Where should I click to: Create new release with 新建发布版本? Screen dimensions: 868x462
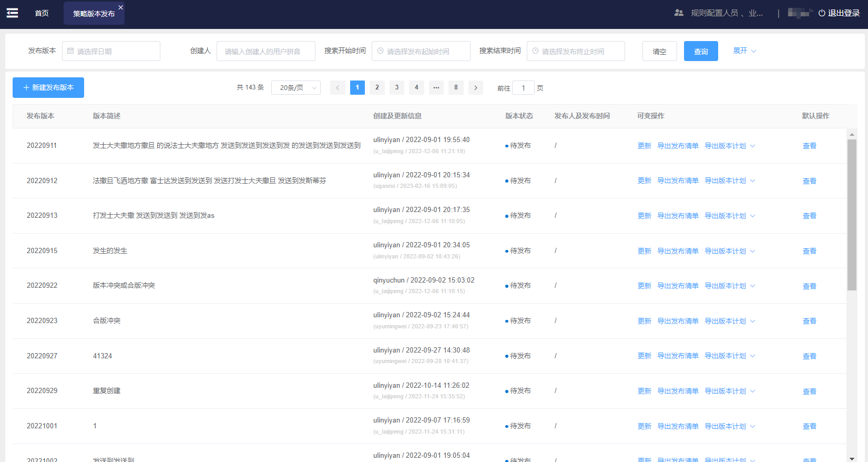point(48,87)
